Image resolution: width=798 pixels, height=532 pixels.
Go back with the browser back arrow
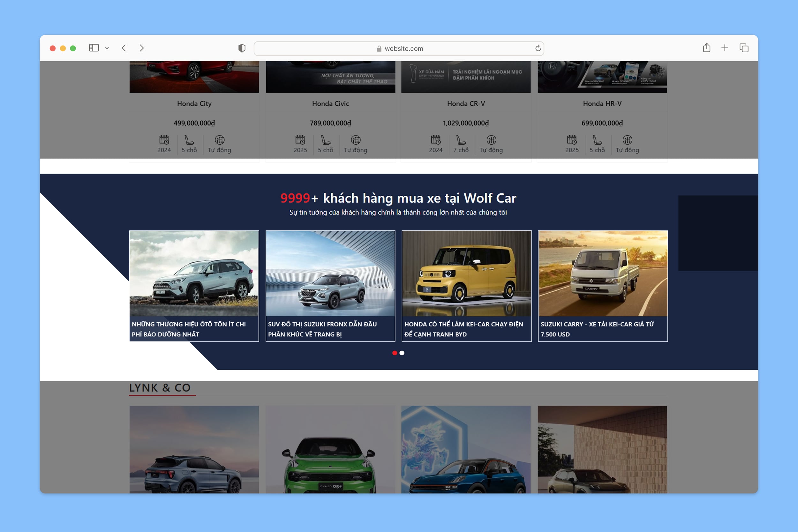point(124,48)
